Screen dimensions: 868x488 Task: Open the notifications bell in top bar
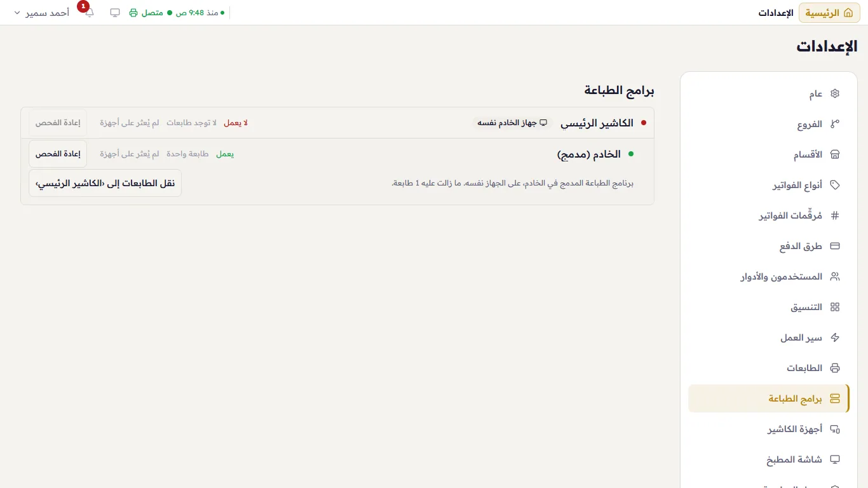click(x=89, y=13)
